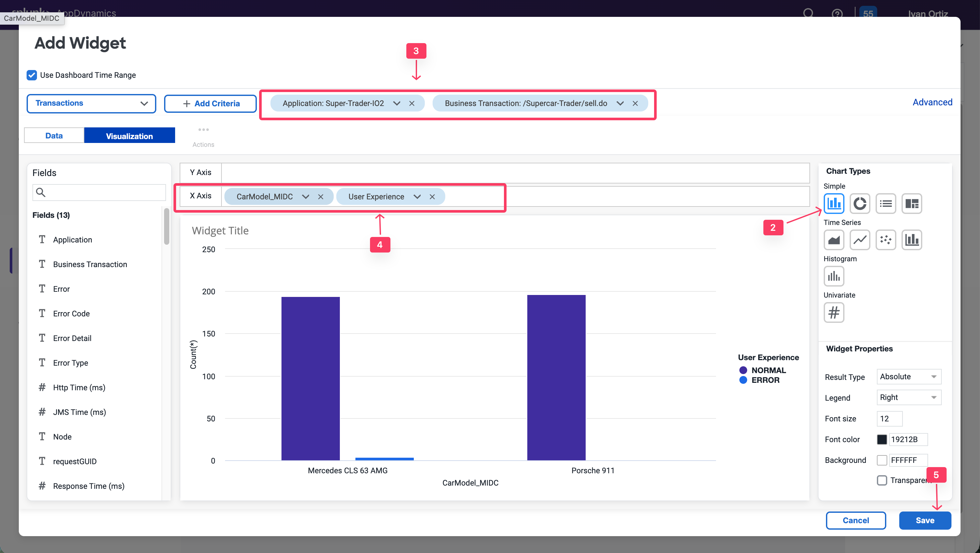Select the donut chart type icon

pos(859,204)
